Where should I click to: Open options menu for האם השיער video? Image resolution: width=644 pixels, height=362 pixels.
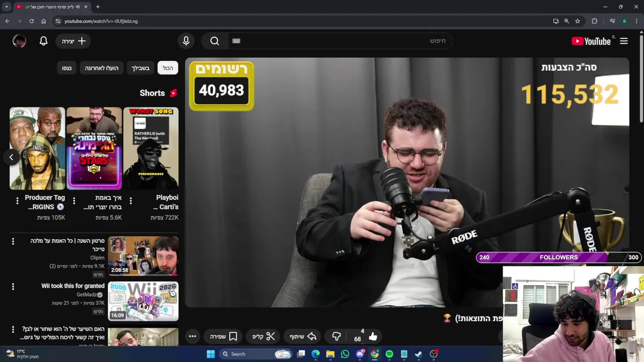click(x=13, y=329)
